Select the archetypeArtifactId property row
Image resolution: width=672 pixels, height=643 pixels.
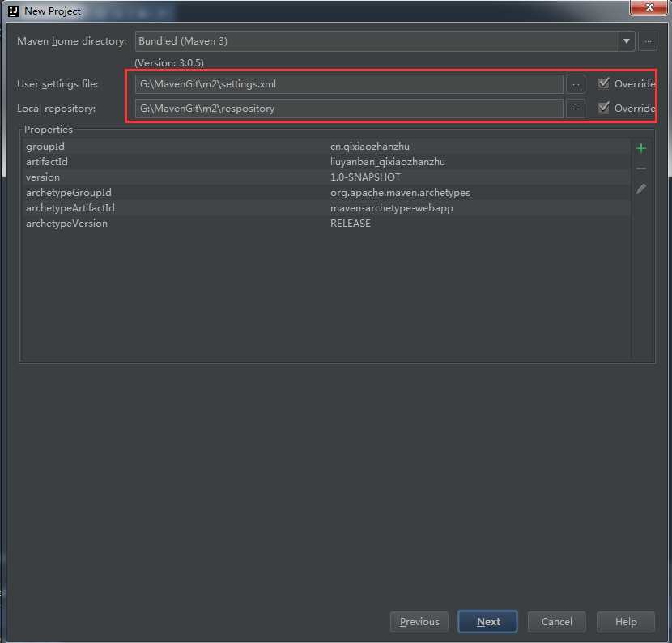pos(325,208)
